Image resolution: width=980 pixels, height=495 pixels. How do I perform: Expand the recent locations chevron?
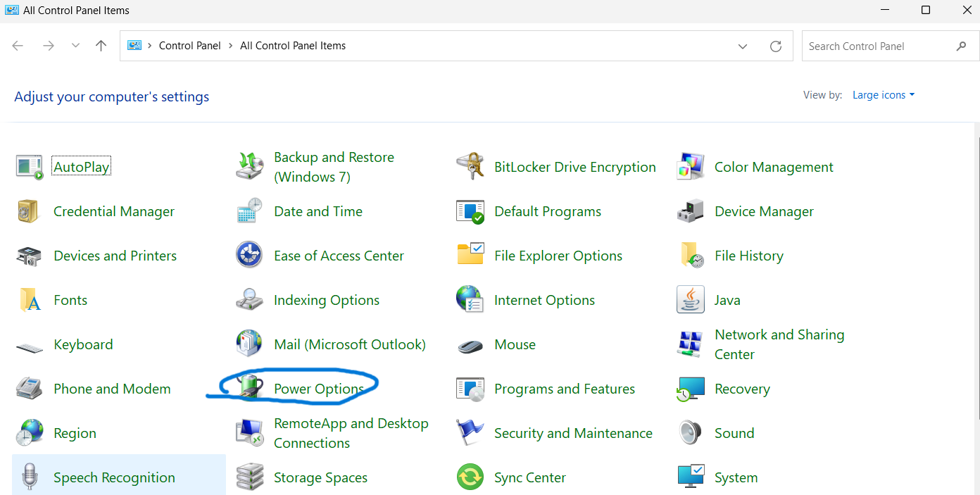pos(76,46)
